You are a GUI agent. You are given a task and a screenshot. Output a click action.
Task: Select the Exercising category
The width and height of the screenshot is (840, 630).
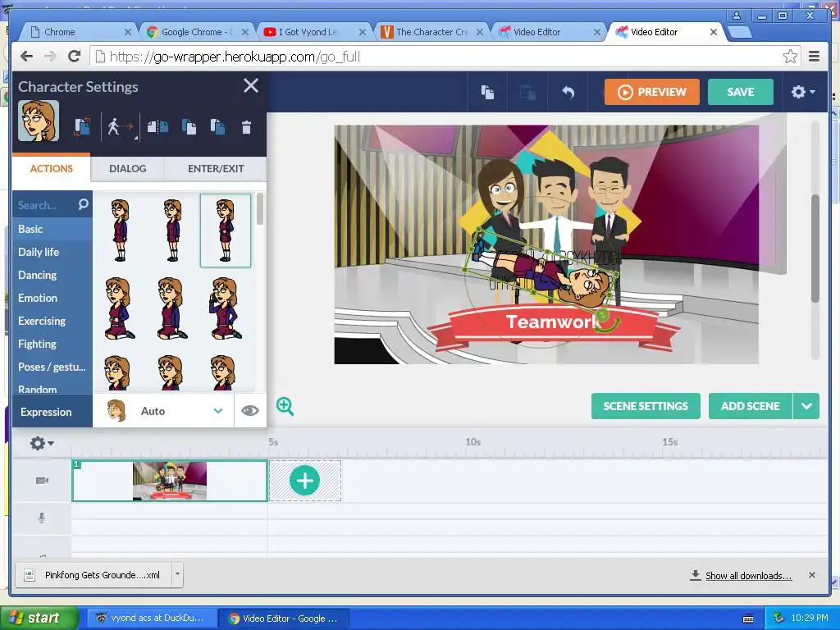click(52, 321)
